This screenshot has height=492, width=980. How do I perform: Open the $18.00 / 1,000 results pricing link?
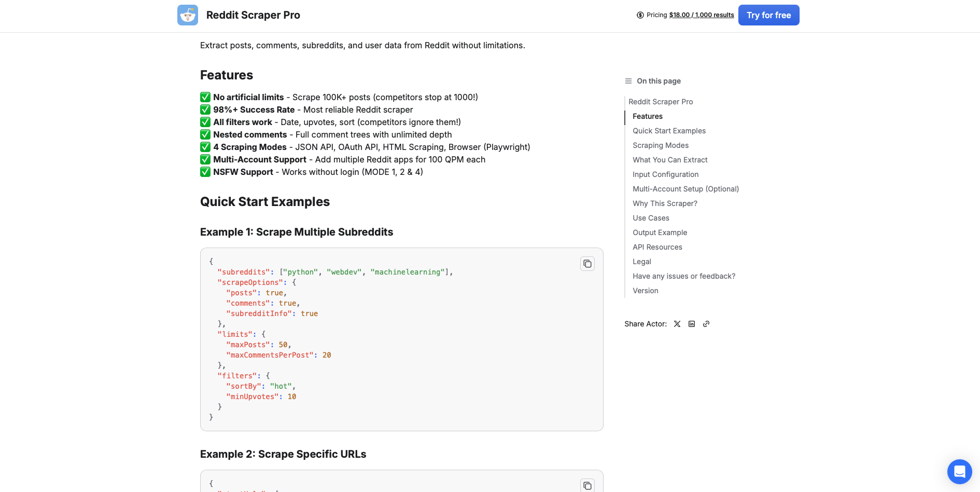point(701,15)
